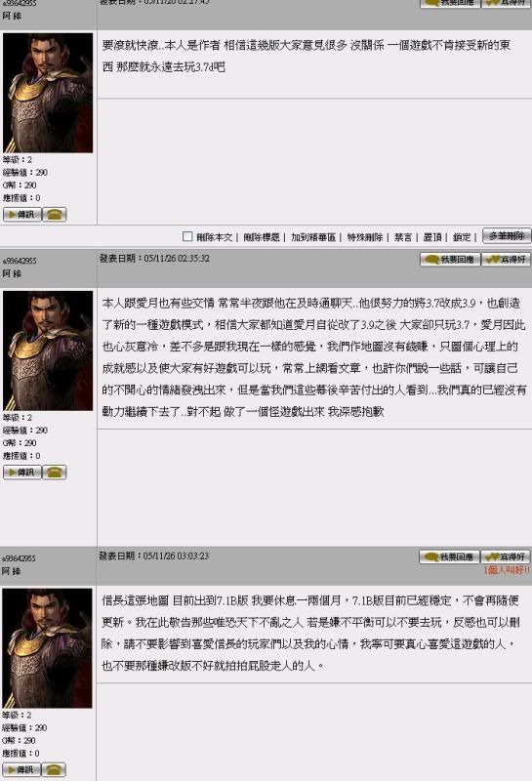The image size is (532, 781).
Task: Click the 多筆刪除 button
Action: coord(507,236)
